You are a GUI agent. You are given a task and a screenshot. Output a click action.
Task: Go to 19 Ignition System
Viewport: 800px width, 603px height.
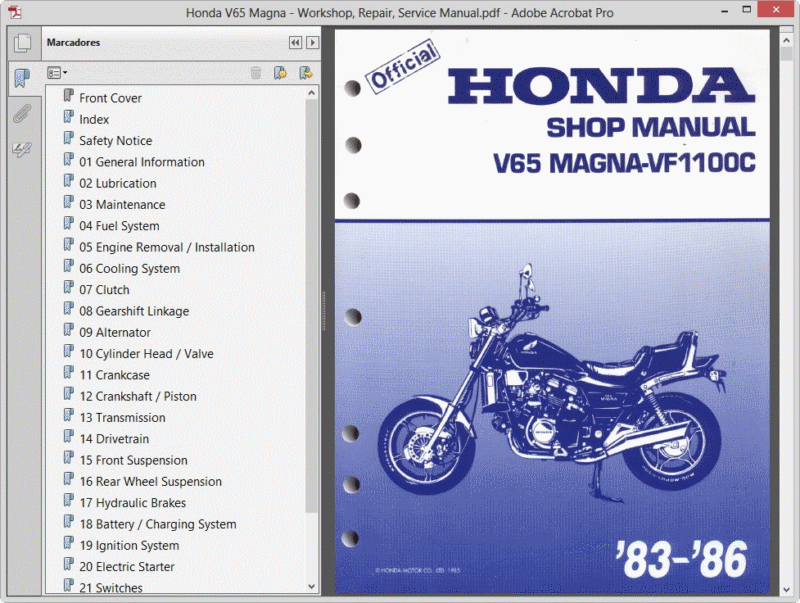[129, 546]
